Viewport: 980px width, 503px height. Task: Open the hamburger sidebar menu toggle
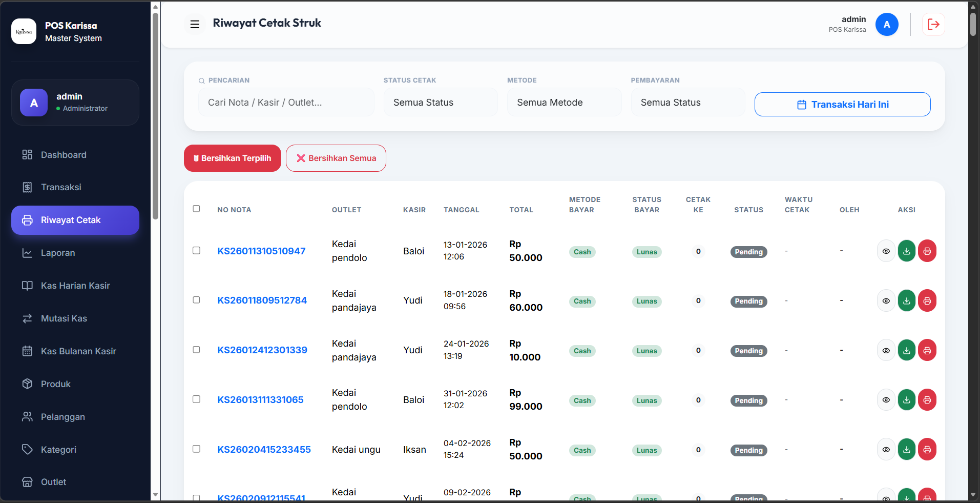(195, 24)
